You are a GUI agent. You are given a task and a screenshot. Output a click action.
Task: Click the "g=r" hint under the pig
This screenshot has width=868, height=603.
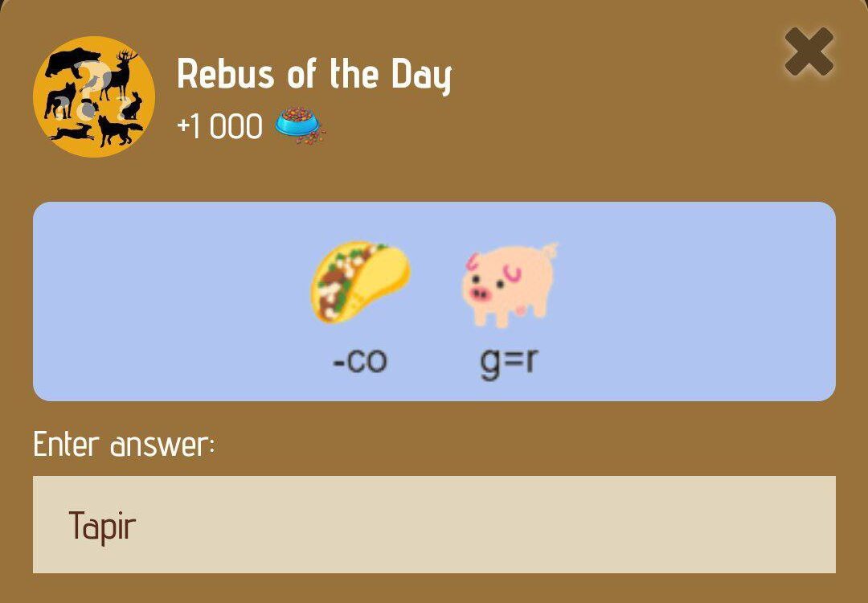click(509, 363)
